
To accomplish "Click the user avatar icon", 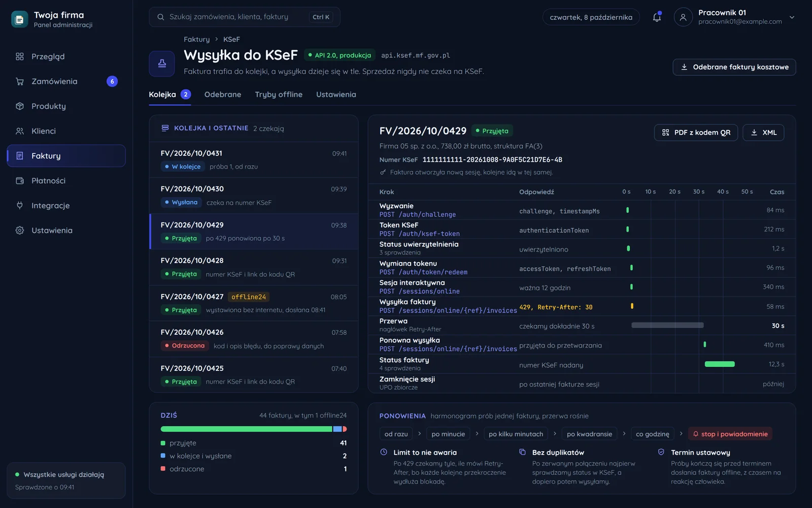I will point(683,17).
